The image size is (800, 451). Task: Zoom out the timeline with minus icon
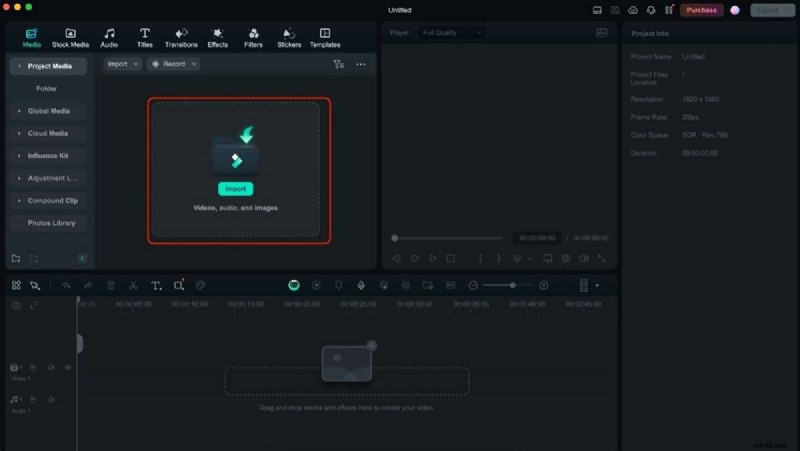pyautogui.click(x=473, y=286)
